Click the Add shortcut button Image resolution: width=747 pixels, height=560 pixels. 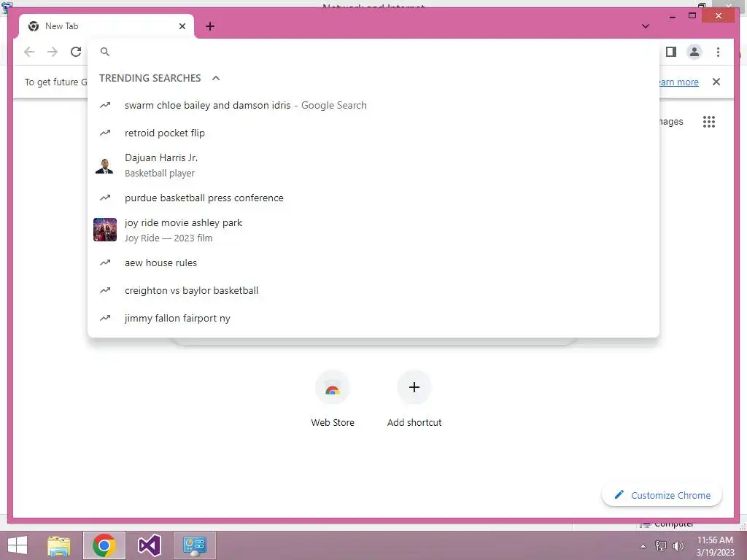414,400
